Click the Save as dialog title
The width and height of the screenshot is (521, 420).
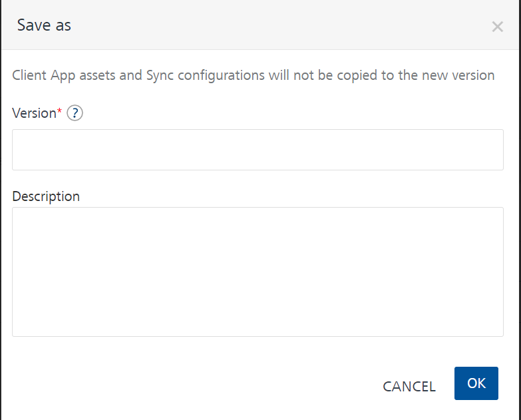click(44, 25)
